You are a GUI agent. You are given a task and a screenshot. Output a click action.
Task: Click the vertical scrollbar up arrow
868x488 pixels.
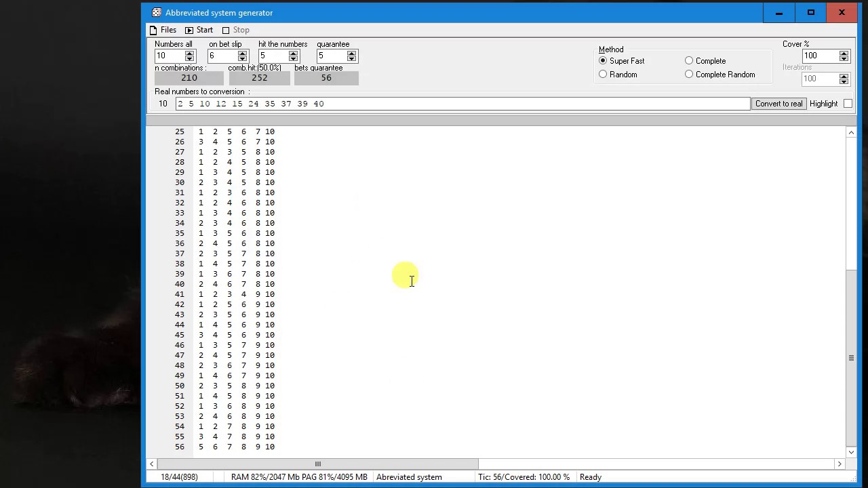(851, 132)
